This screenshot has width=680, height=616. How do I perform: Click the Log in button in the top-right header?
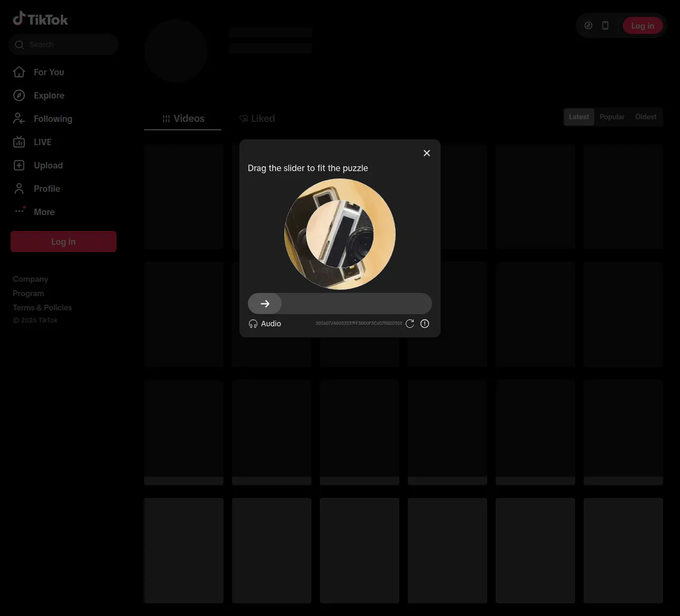coord(642,25)
